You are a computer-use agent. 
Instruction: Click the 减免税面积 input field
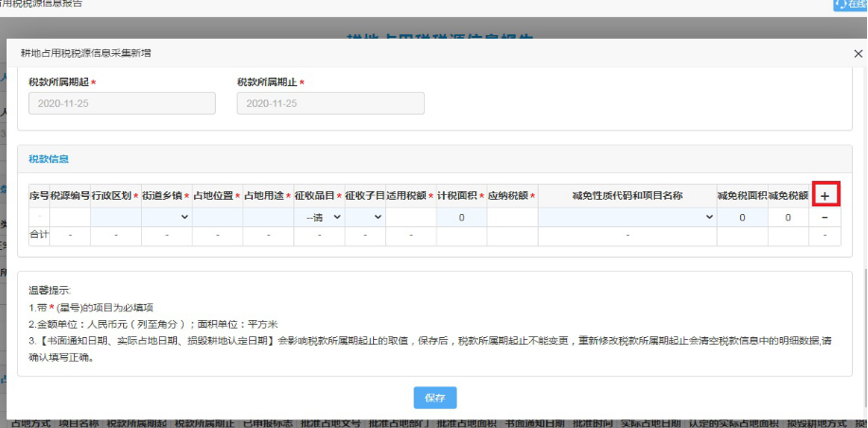click(742, 217)
